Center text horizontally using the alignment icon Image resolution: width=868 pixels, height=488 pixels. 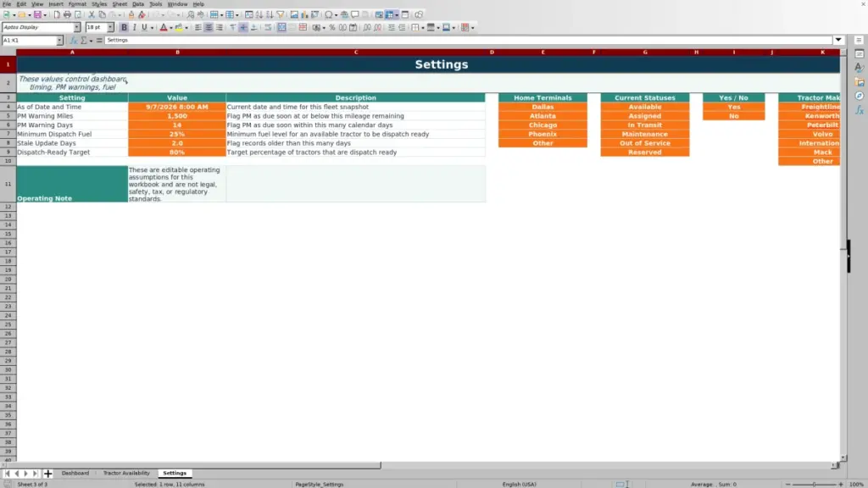(x=209, y=27)
